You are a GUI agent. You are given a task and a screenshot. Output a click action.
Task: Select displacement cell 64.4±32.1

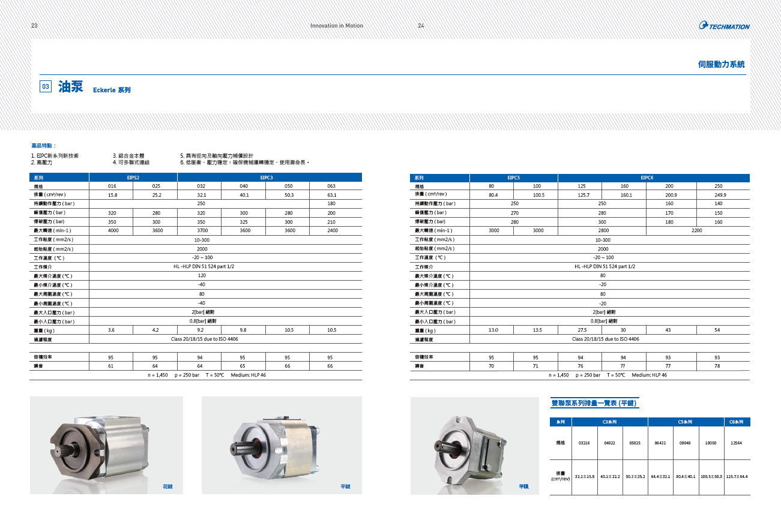(x=660, y=477)
